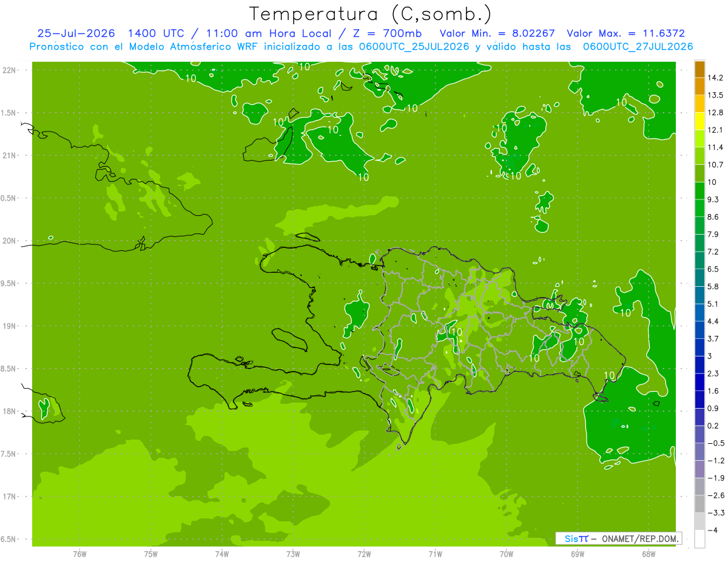Click the "20N" latitude label

click(x=9, y=241)
